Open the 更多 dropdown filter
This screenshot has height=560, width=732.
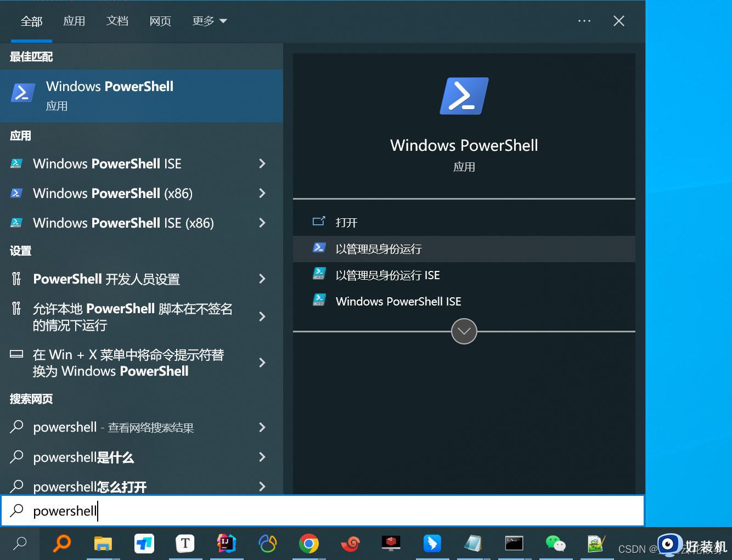coord(210,21)
